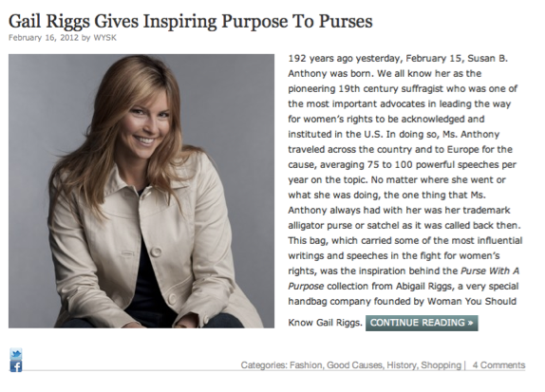
Task: Click Susan B. in the first line
Action: (487, 59)
